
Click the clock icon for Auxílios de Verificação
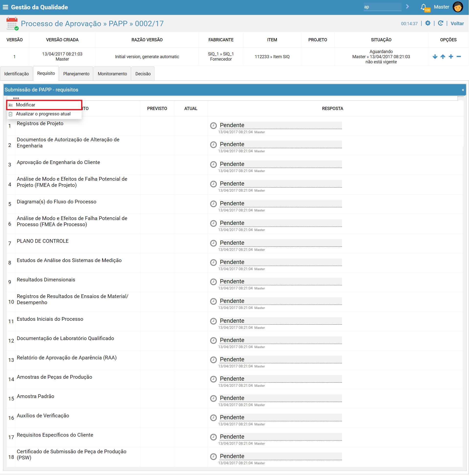click(213, 418)
